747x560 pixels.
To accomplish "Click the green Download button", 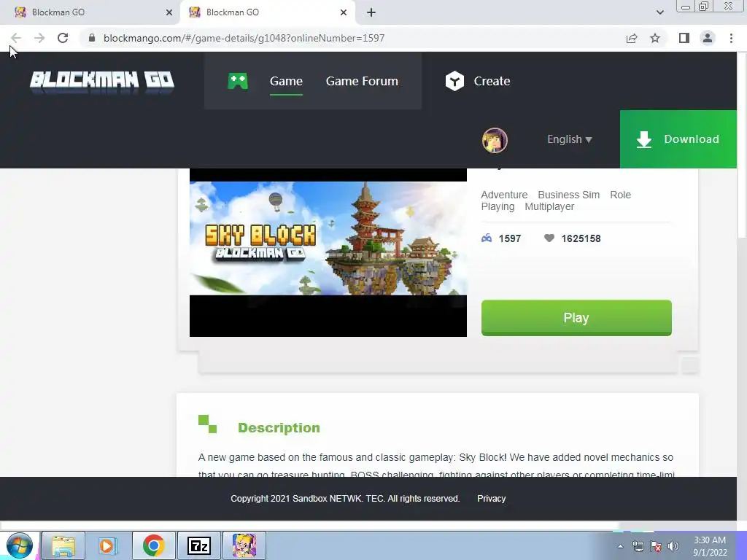I will (x=678, y=139).
